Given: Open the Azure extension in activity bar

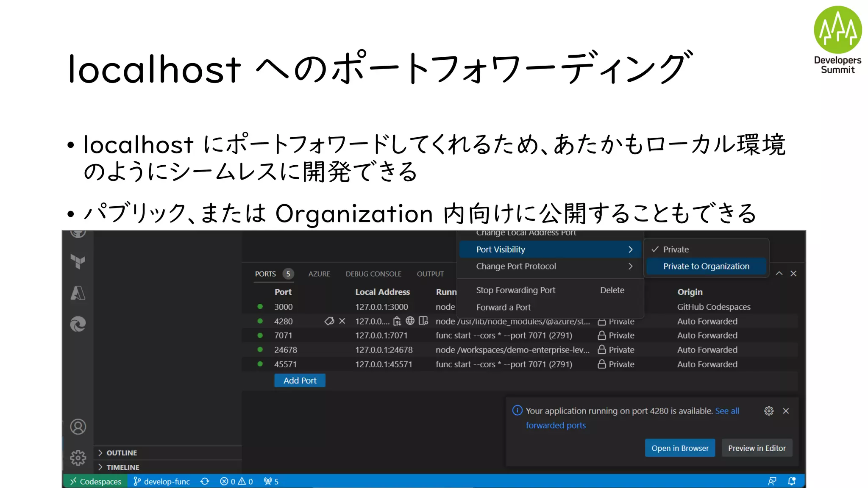Looking at the screenshot, I should (x=78, y=293).
